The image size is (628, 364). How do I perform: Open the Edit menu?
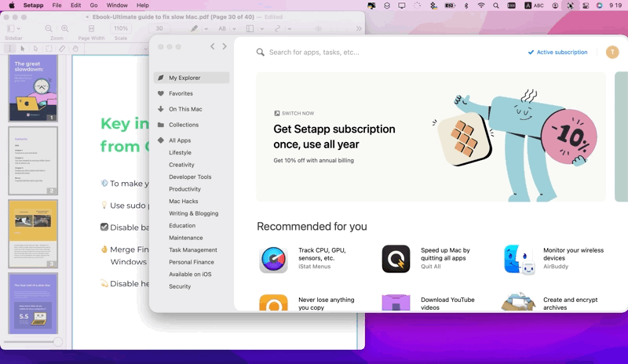(75, 5)
